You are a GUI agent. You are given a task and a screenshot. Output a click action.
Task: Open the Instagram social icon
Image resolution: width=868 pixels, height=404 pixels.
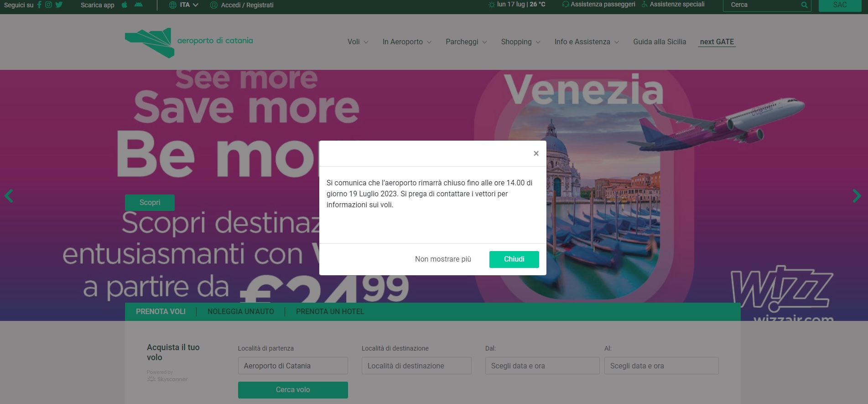click(x=48, y=5)
